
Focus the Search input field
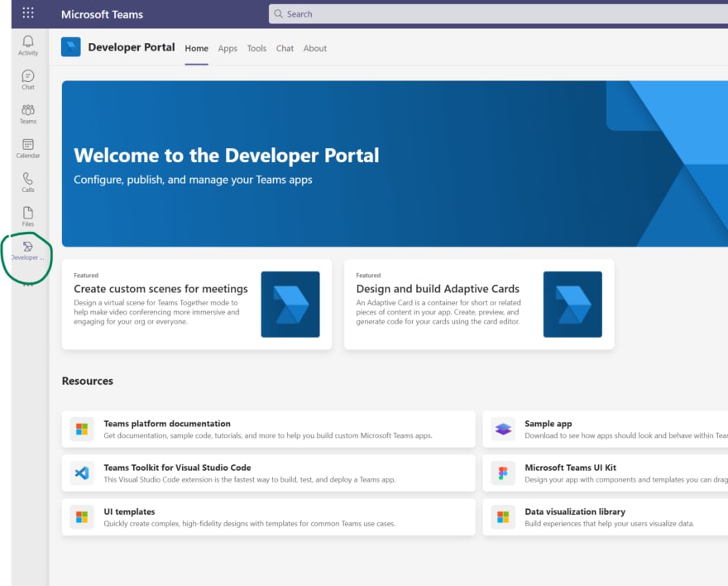tap(498, 14)
